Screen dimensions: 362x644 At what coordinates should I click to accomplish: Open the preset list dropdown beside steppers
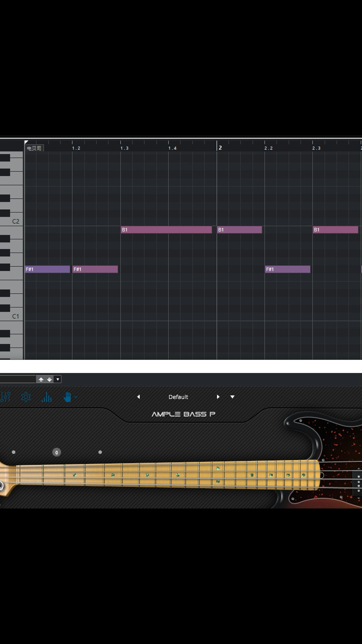58,380
